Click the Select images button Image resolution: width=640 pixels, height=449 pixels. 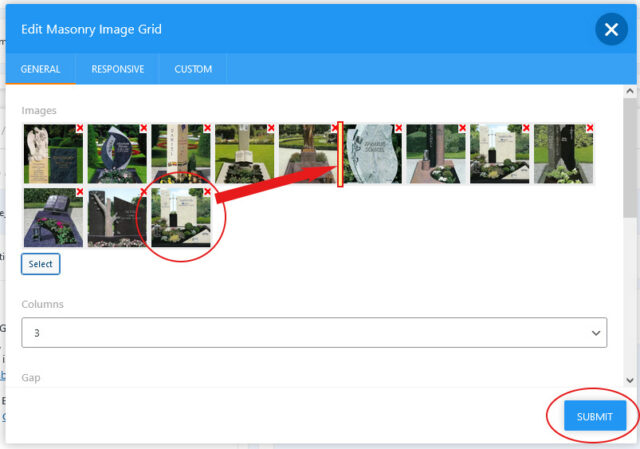click(40, 264)
